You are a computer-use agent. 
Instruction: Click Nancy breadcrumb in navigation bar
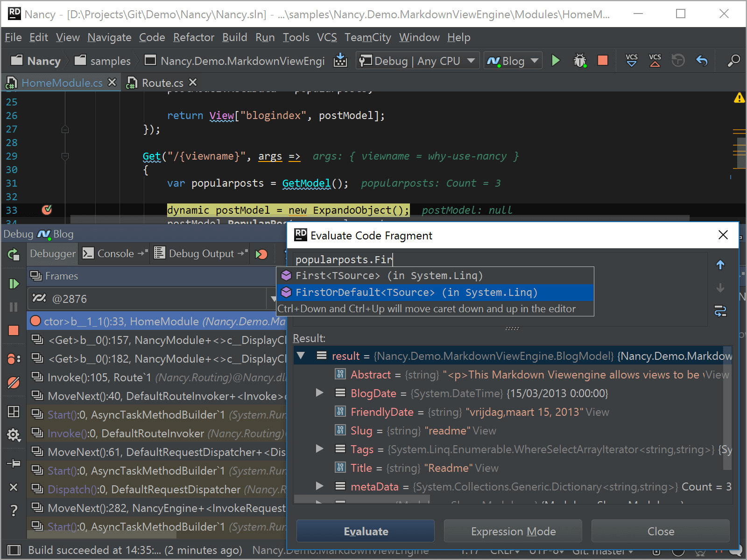(36, 61)
